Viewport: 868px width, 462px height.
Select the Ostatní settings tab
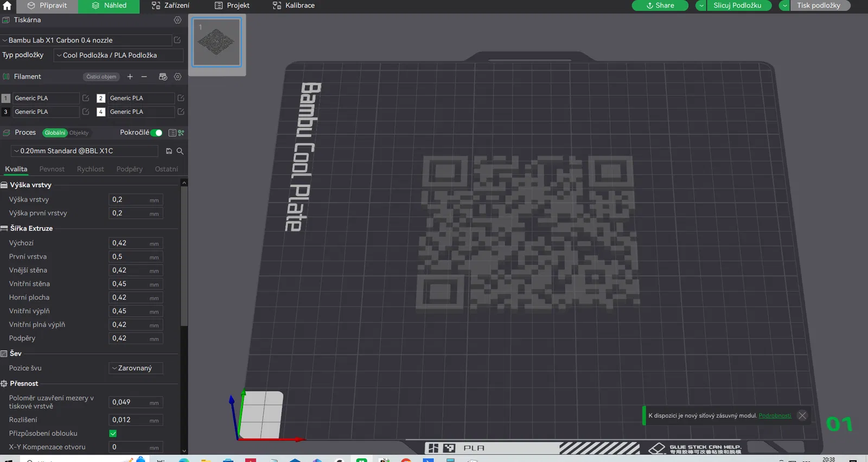(167, 169)
